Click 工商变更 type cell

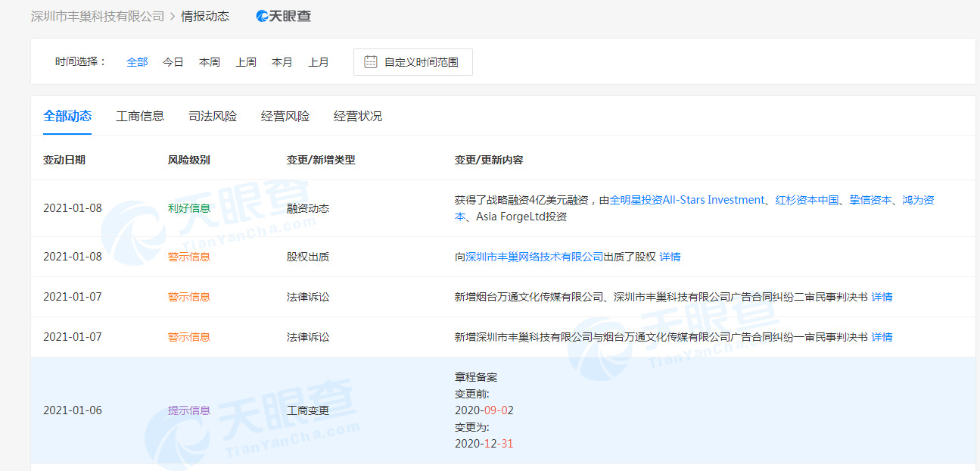(308, 410)
